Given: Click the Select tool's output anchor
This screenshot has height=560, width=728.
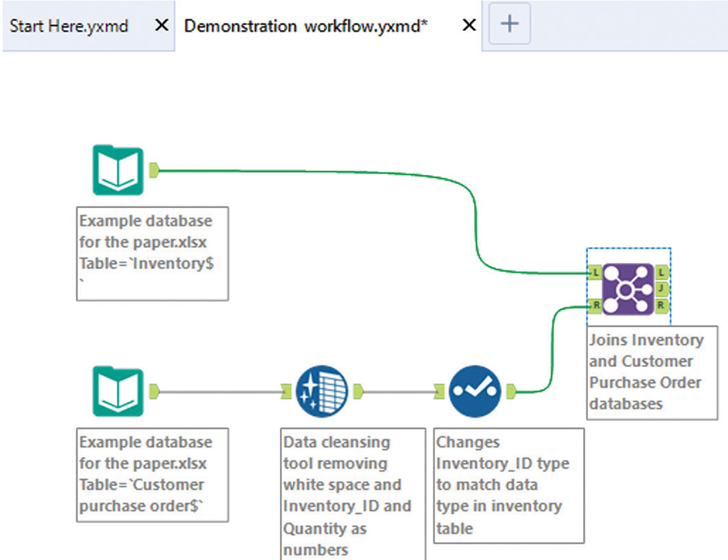Looking at the screenshot, I should point(511,392).
